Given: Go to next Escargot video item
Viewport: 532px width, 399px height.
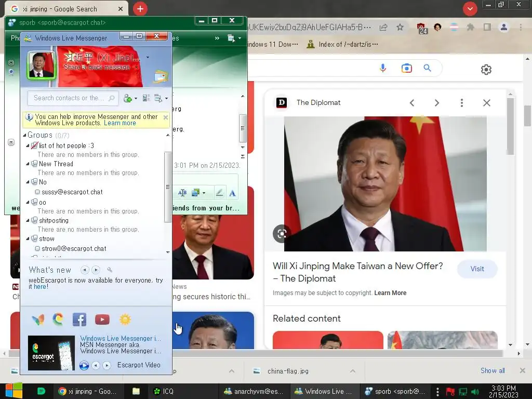Looking at the screenshot, I should point(107,365).
